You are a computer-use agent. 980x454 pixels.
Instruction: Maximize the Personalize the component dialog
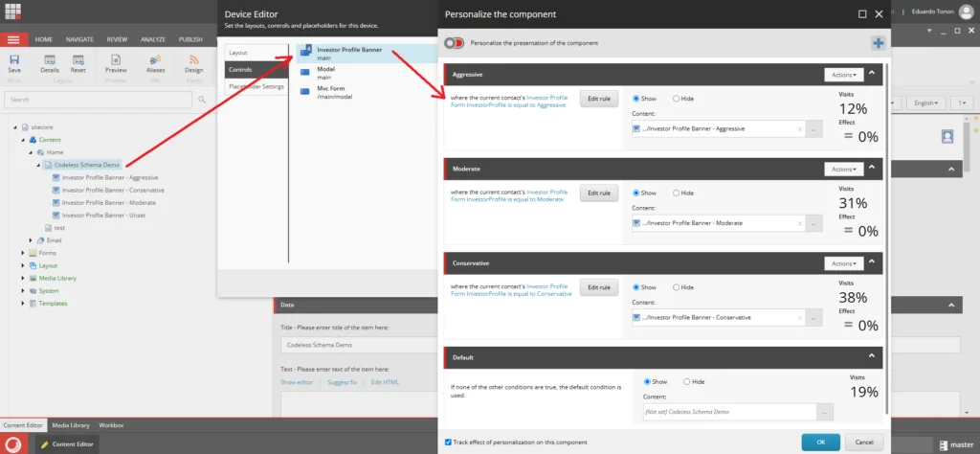pyautogui.click(x=862, y=13)
